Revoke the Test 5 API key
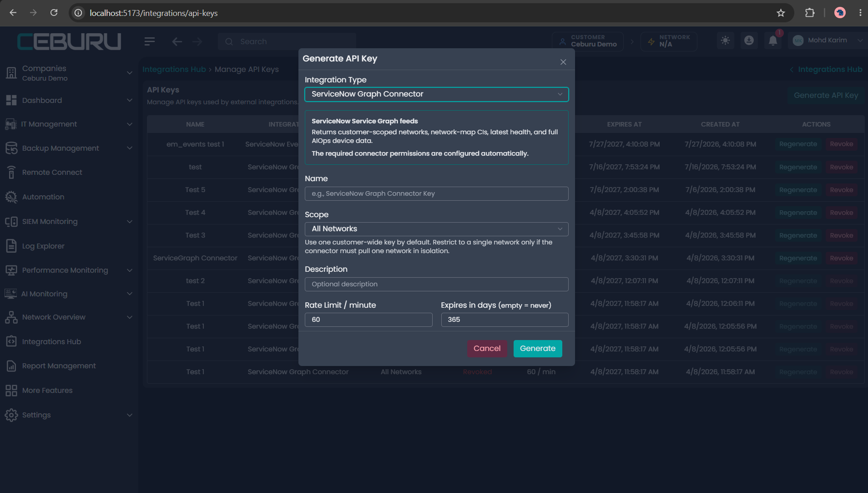Screen dimensions: 868x493 pyautogui.click(x=841, y=190)
